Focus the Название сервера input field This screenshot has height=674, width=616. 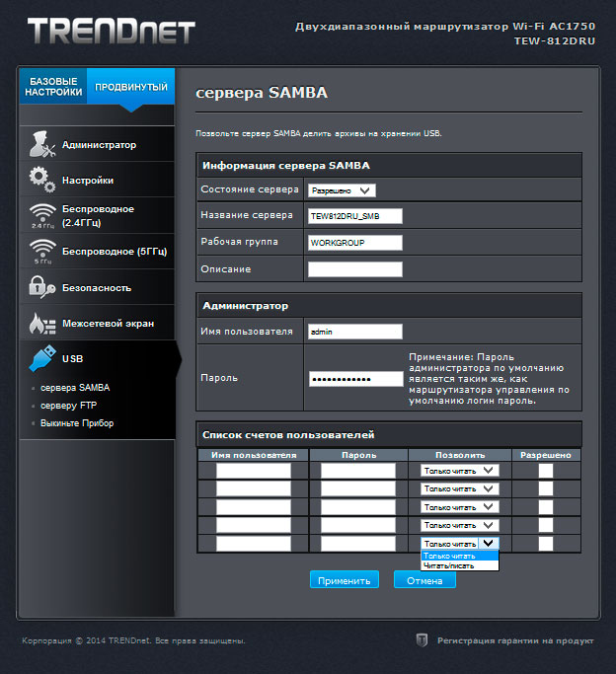pyautogui.click(x=355, y=216)
